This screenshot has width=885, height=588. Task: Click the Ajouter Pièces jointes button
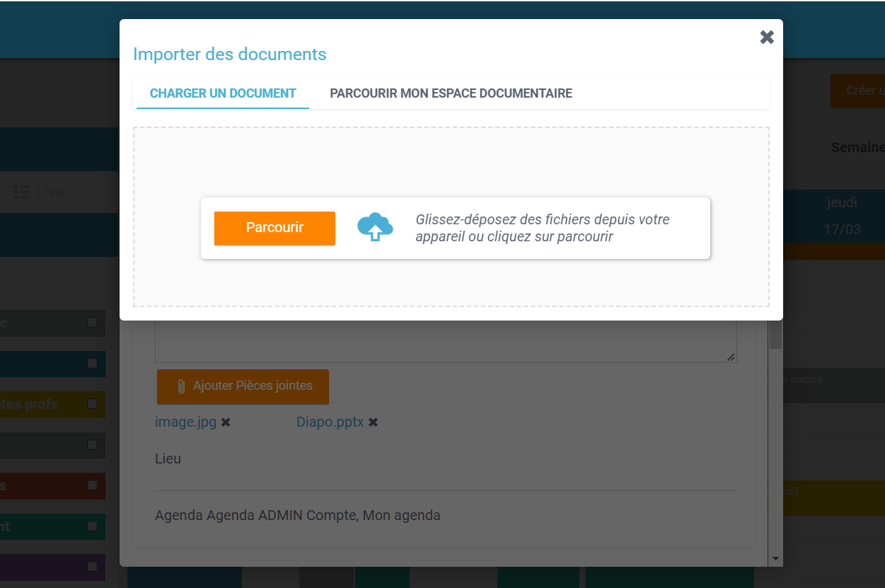tap(243, 386)
